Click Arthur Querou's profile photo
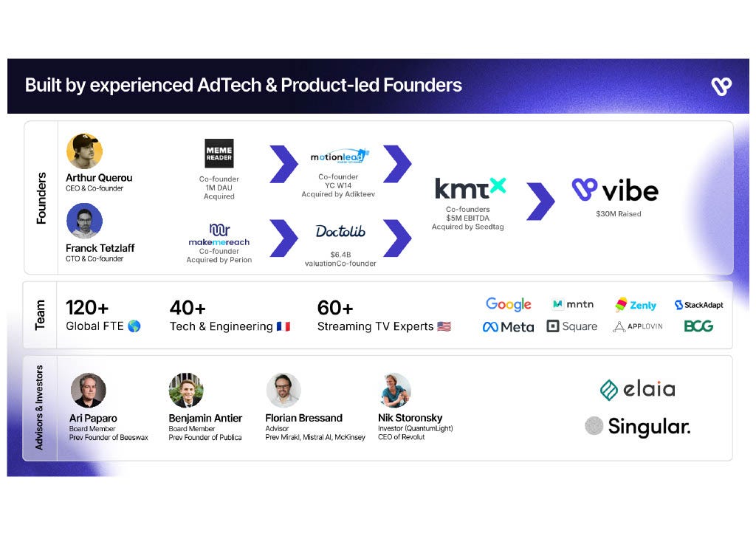Viewport: 756px width, 536px height. tap(84, 151)
